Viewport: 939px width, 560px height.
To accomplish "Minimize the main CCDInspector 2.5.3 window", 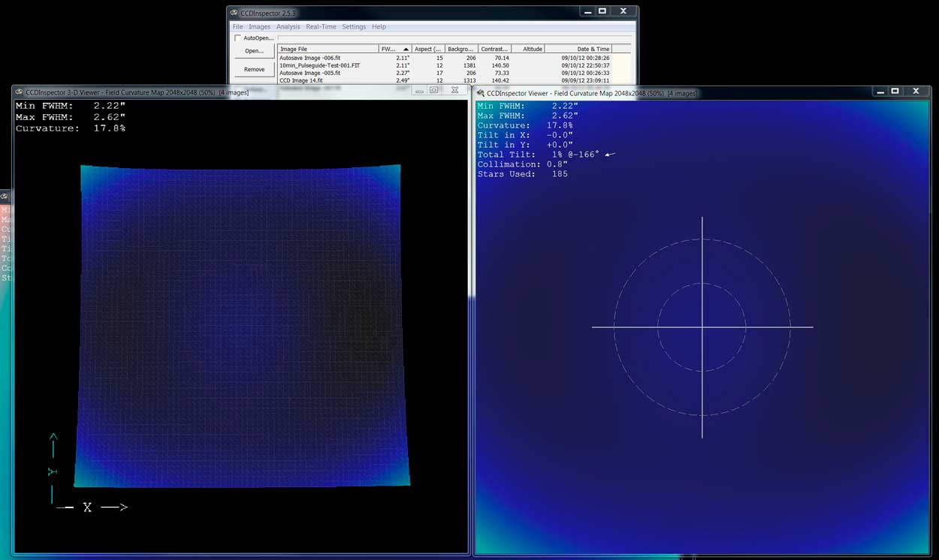I will [587, 11].
